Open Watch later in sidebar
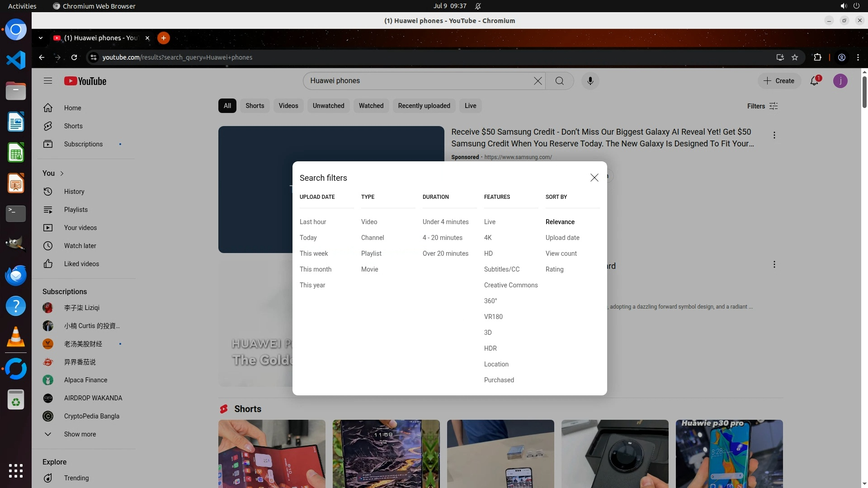868x488 pixels. click(80, 246)
